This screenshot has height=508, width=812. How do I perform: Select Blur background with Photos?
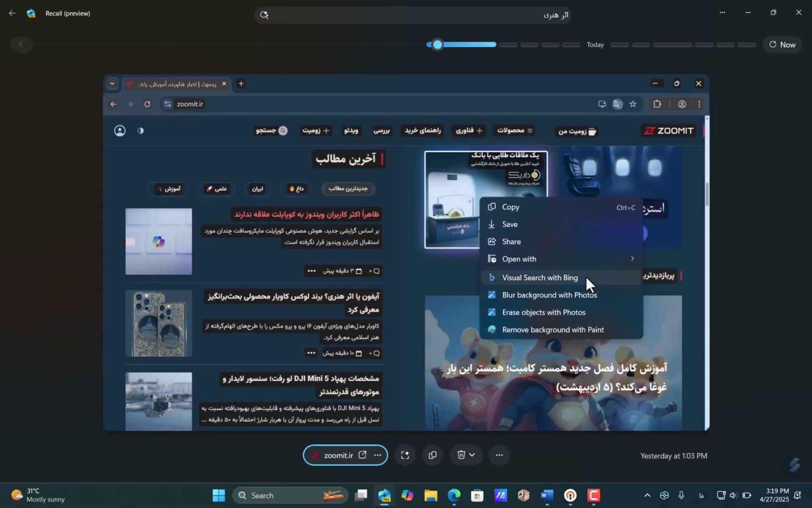pyautogui.click(x=562, y=295)
